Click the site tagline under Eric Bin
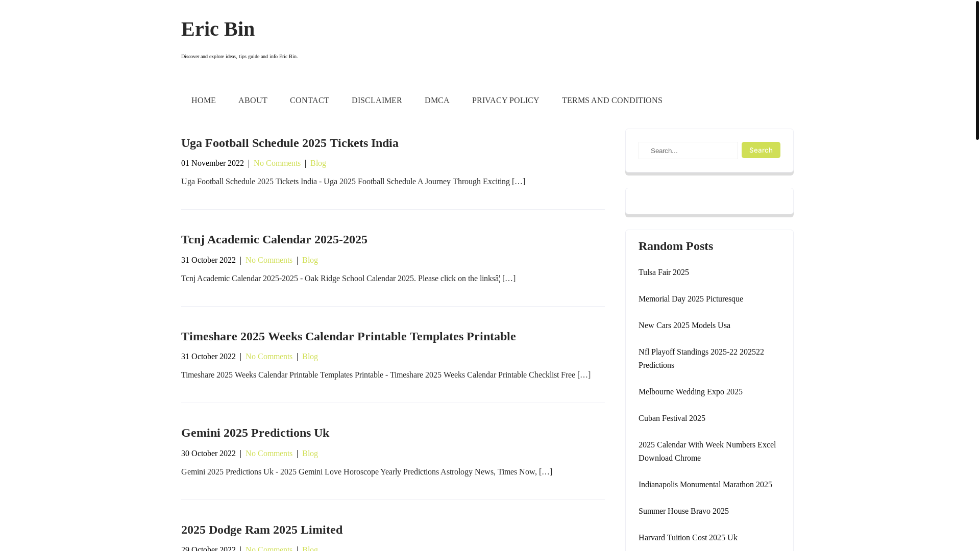The image size is (980, 551). point(239,57)
